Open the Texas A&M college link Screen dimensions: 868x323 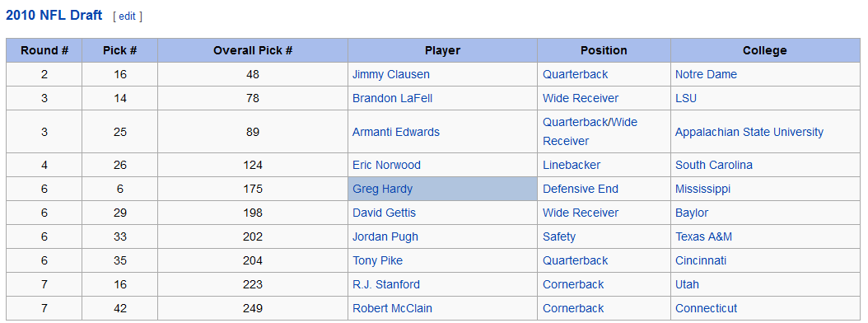tap(703, 236)
